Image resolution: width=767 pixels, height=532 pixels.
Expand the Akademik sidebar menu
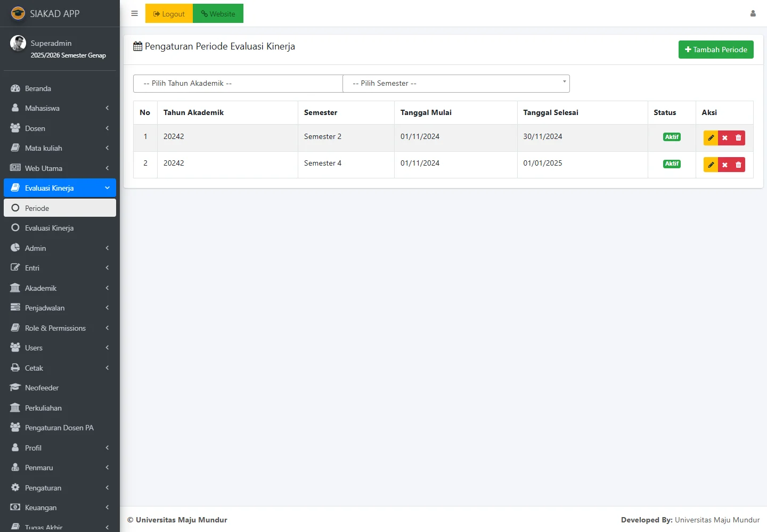[x=60, y=288]
